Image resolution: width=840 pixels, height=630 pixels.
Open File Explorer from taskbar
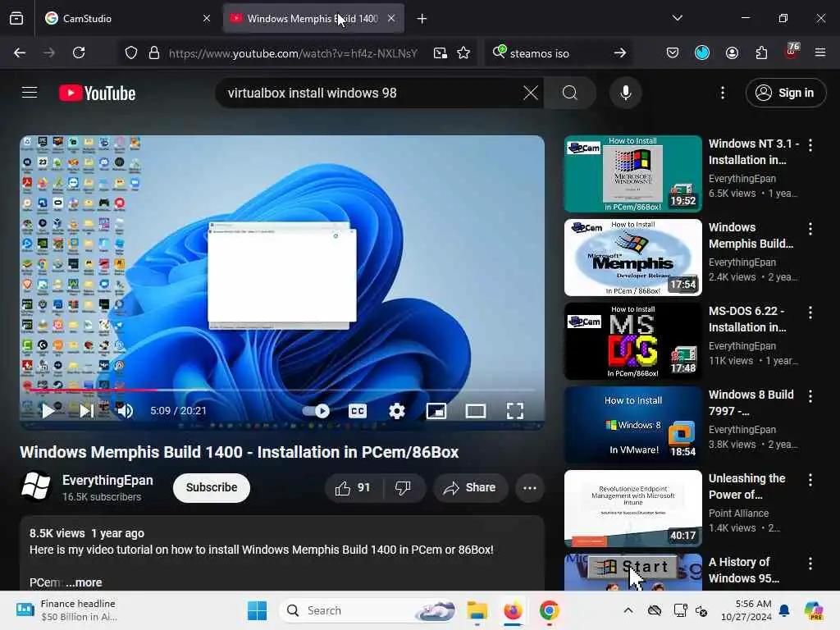tap(477, 610)
